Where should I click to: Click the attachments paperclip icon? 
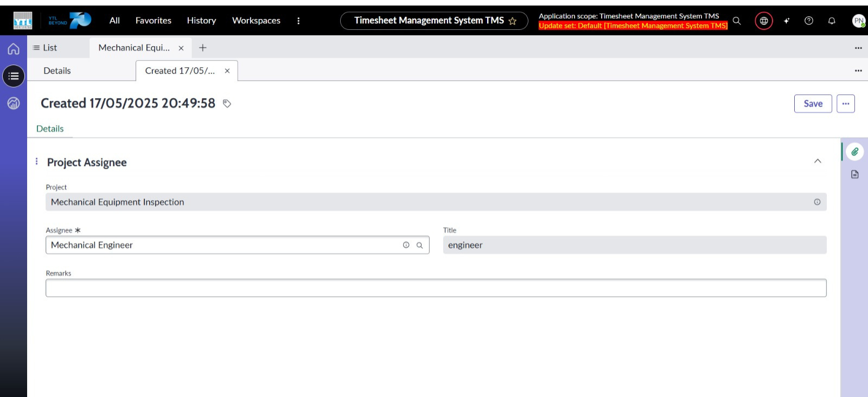(x=855, y=152)
